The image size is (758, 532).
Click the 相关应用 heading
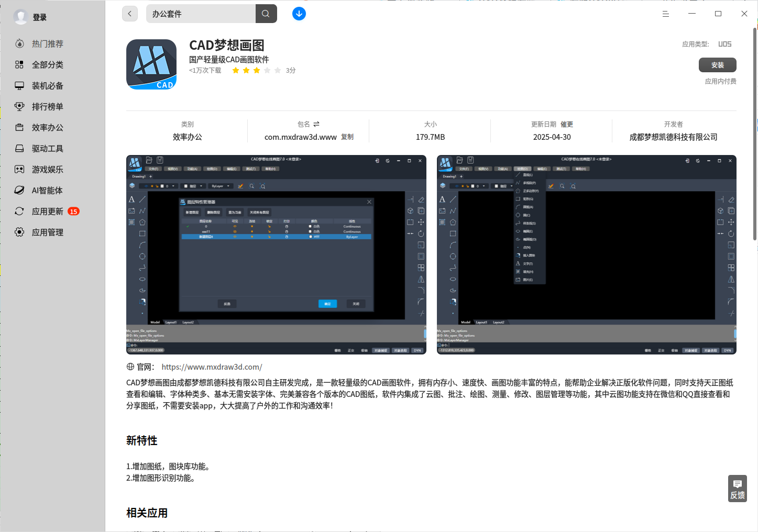click(147, 513)
